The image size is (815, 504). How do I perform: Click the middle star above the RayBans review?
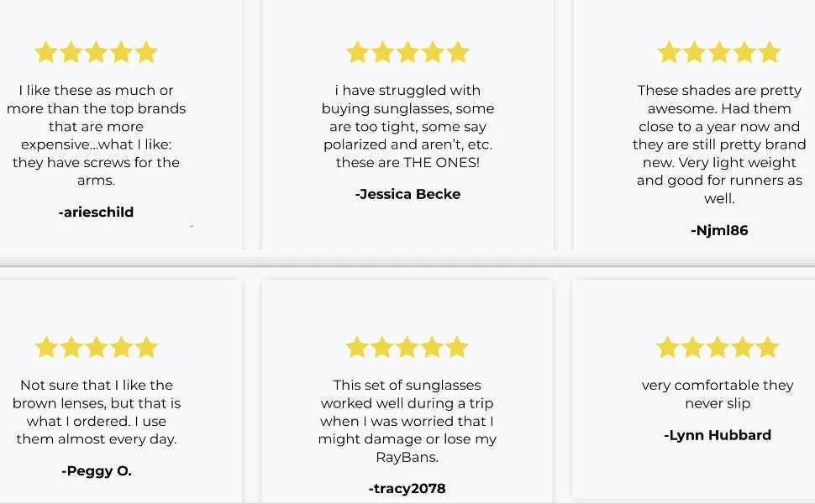click(407, 348)
